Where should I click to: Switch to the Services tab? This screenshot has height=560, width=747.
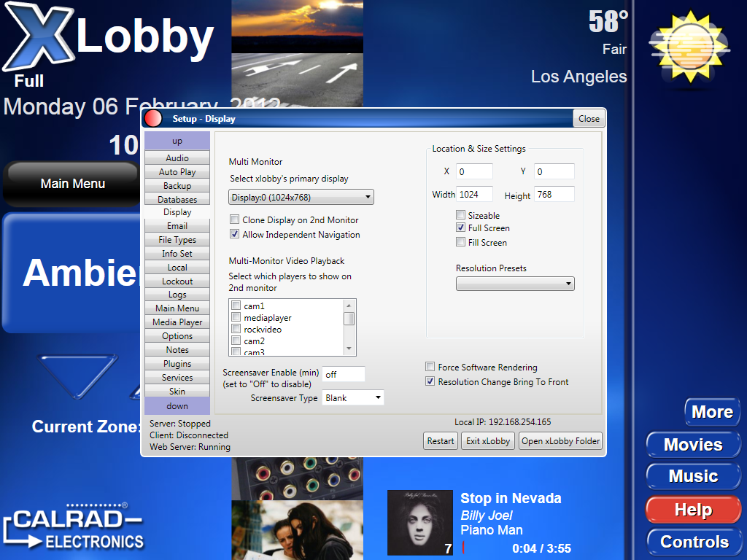tap(177, 377)
